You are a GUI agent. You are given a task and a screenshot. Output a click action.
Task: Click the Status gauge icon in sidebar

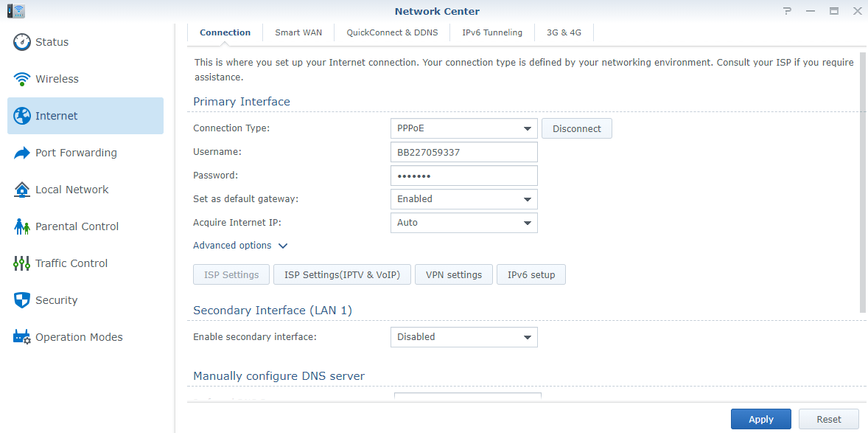pos(23,42)
